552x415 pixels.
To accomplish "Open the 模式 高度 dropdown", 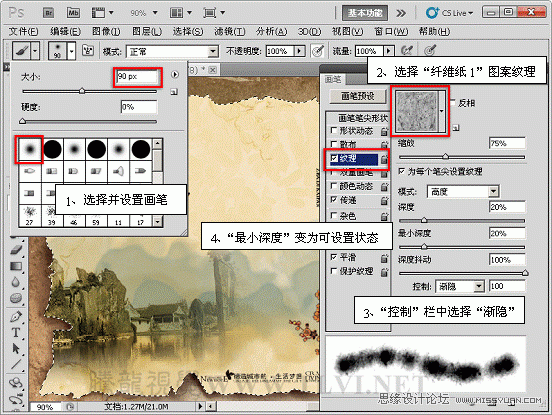I will click(463, 191).
